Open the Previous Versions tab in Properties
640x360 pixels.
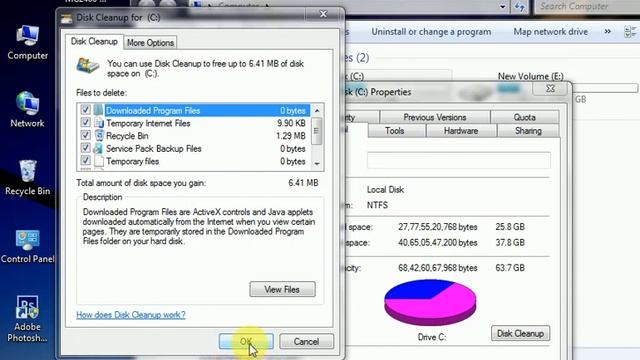click(x=435, y=117)
